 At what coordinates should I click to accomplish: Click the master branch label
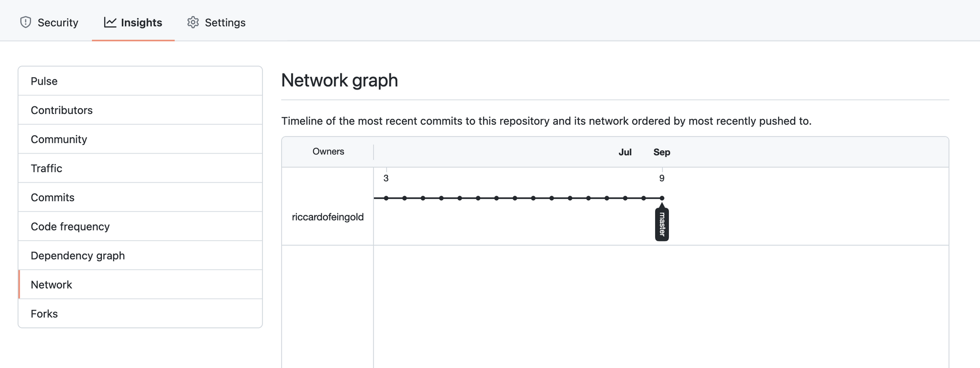coord(662,224)
